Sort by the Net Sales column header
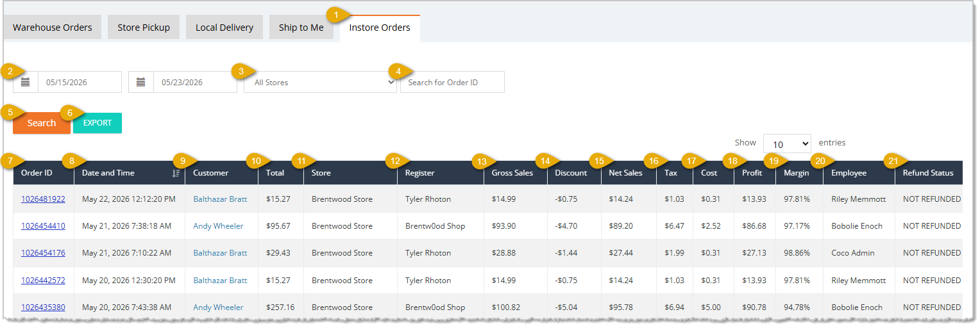 [629, 173]
